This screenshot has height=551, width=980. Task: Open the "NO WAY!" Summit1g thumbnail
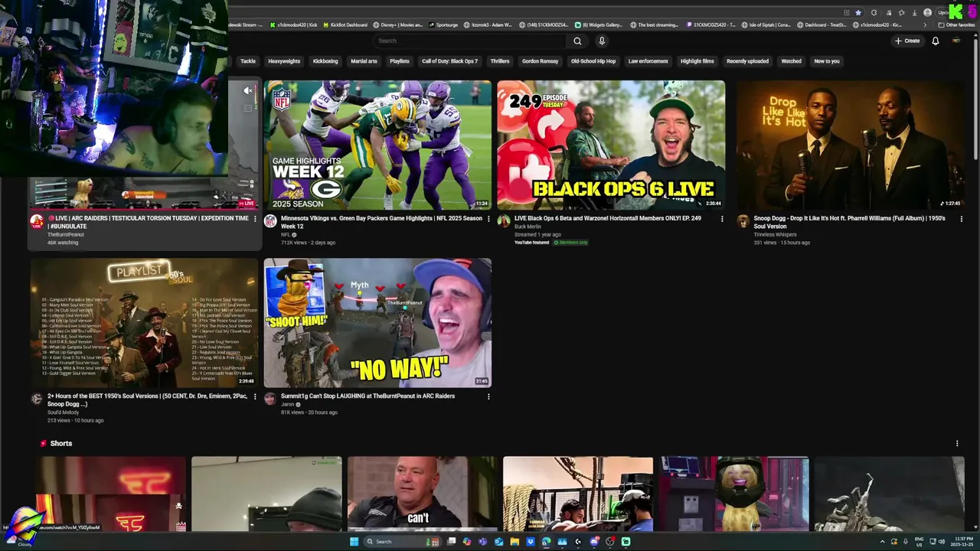377,322
